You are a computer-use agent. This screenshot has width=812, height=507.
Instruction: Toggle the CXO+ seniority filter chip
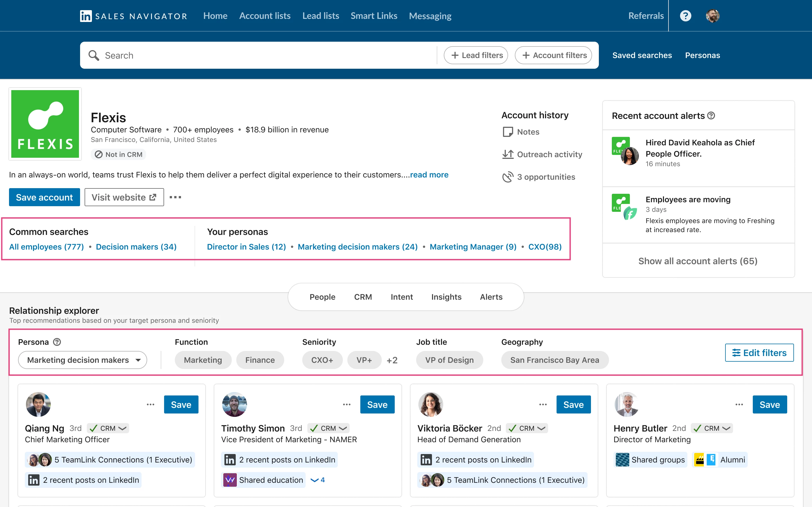click(x=322, y=360)
